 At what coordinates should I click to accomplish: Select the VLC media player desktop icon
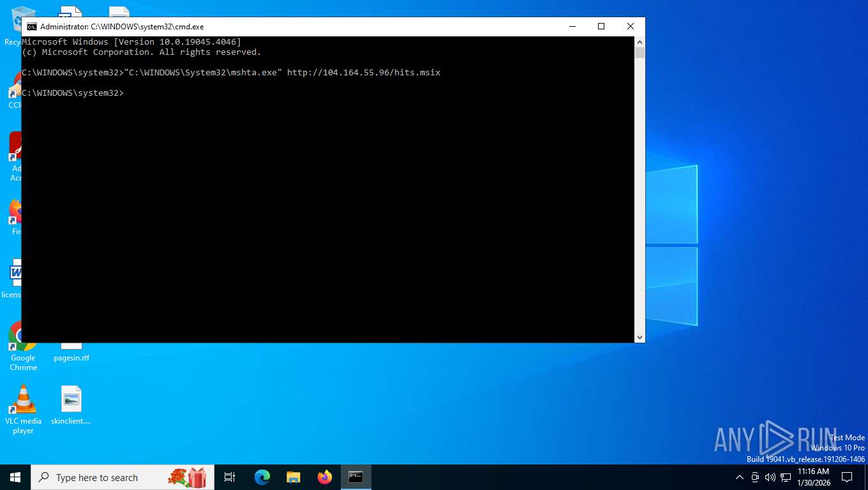[x=23, y=410]
